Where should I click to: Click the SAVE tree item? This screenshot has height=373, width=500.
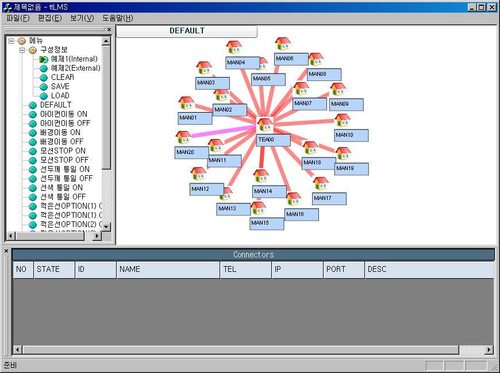pos(60,87)
